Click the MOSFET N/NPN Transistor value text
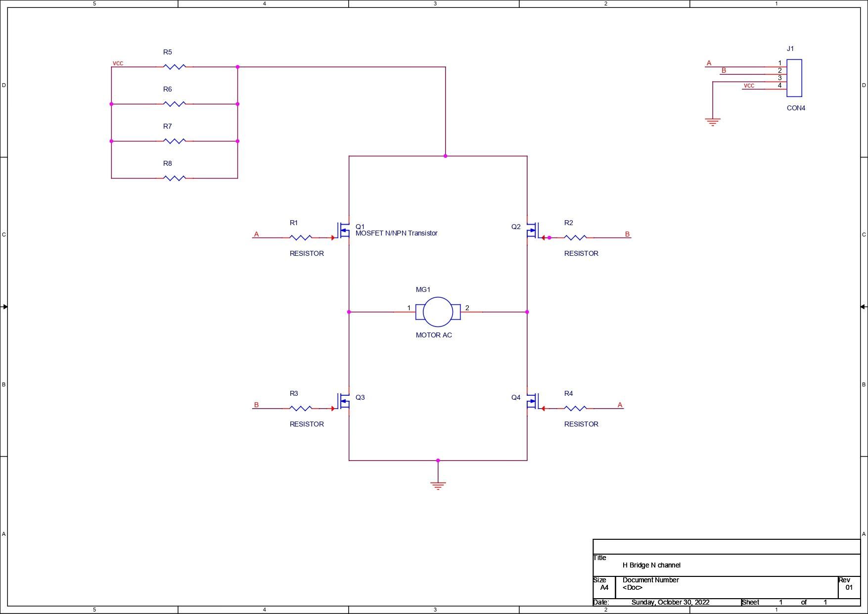The image size is (868, 614). (397, 233)
